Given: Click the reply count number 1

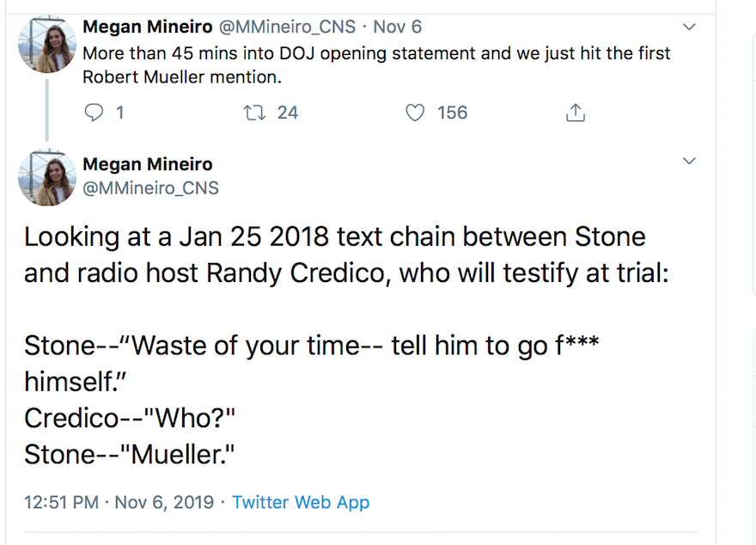Looking at the screenshot, I should tap(119, 113).
